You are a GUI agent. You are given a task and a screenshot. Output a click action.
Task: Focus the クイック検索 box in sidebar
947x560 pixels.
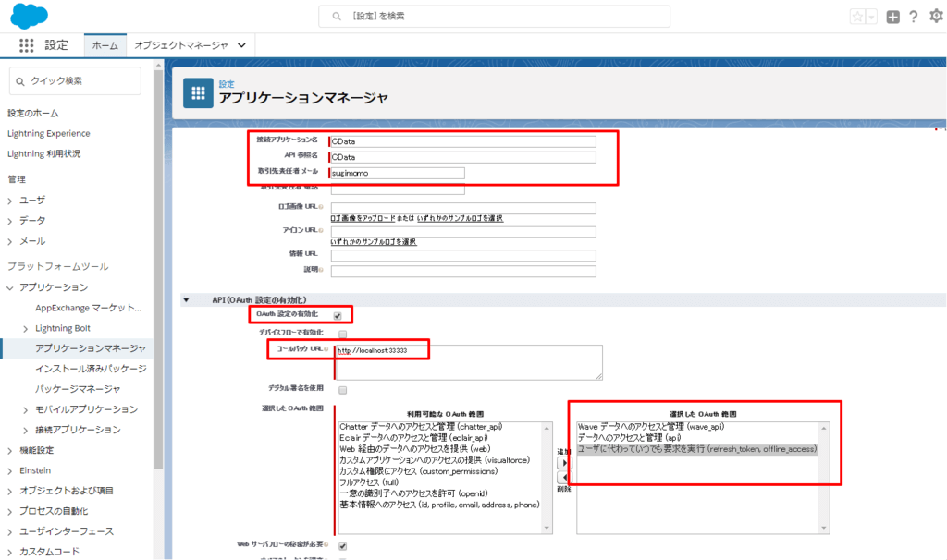coord(75,81)
